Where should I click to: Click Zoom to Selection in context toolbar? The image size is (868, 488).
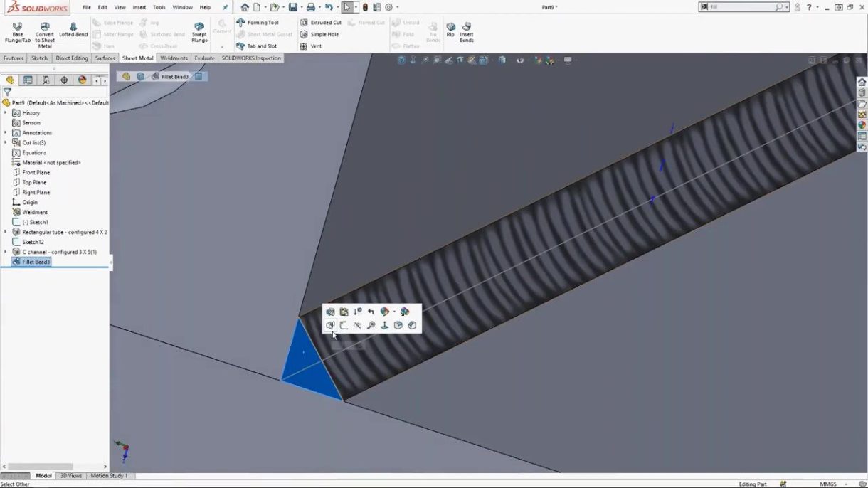371,325
